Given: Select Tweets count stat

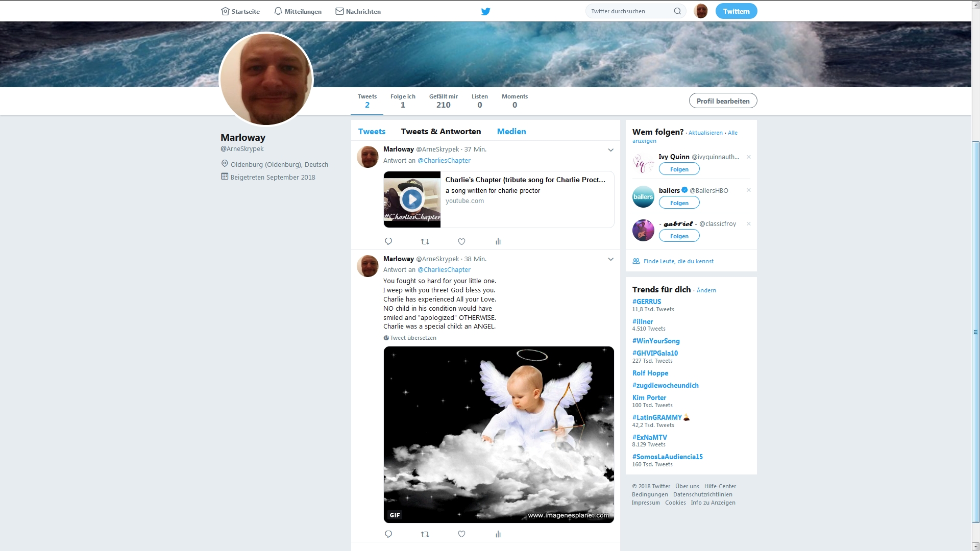Looking at the screenshot, I should pyautogui.click(x=367, y=101).
